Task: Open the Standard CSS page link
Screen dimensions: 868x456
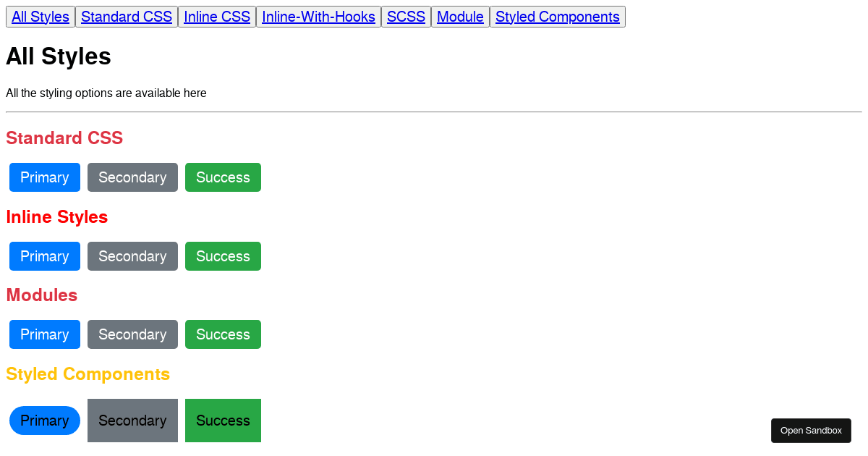Action: coord(127,16)
